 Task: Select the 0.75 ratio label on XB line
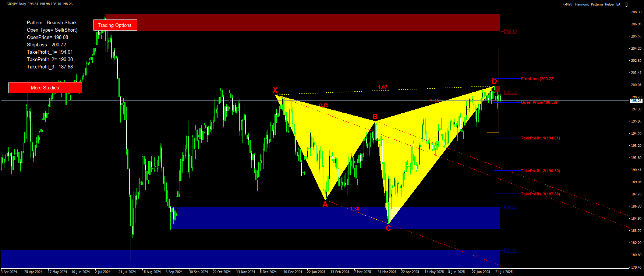pos(324,105)
